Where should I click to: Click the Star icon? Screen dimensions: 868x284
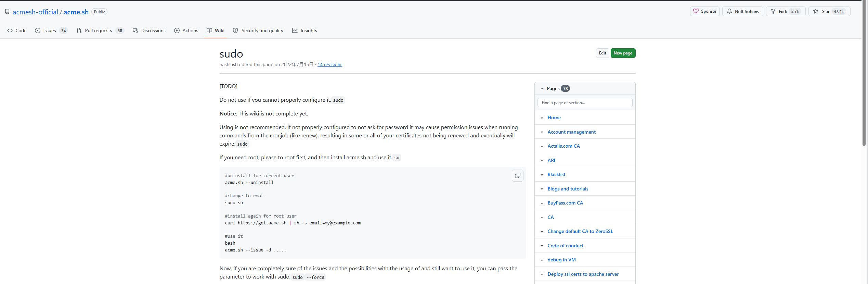tap(816, 11)
